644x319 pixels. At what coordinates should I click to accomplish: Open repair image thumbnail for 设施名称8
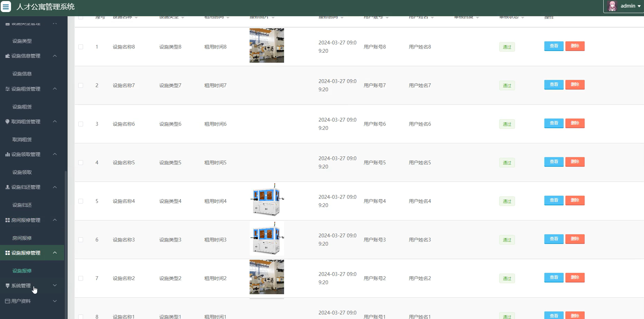[267, 45]
